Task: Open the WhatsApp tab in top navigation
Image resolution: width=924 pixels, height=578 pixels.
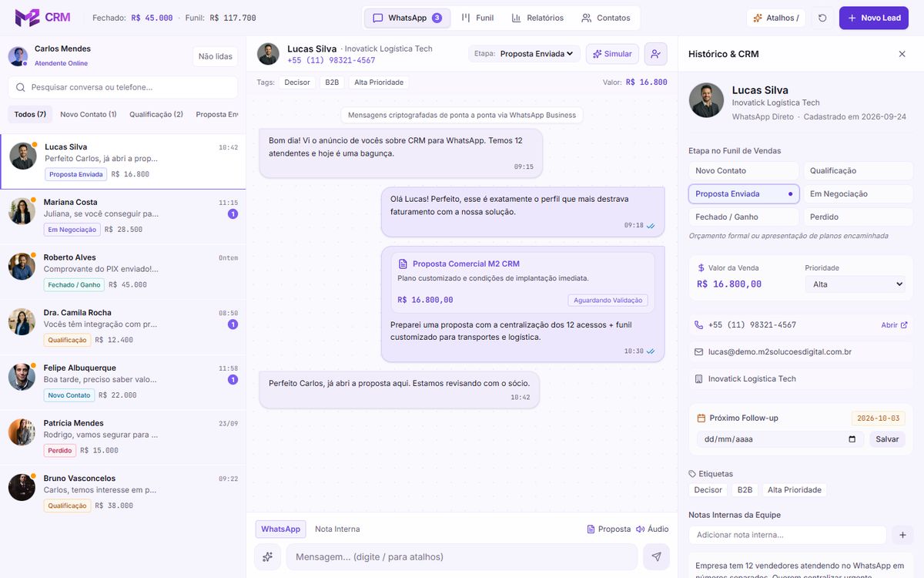Action: (407, 18)
